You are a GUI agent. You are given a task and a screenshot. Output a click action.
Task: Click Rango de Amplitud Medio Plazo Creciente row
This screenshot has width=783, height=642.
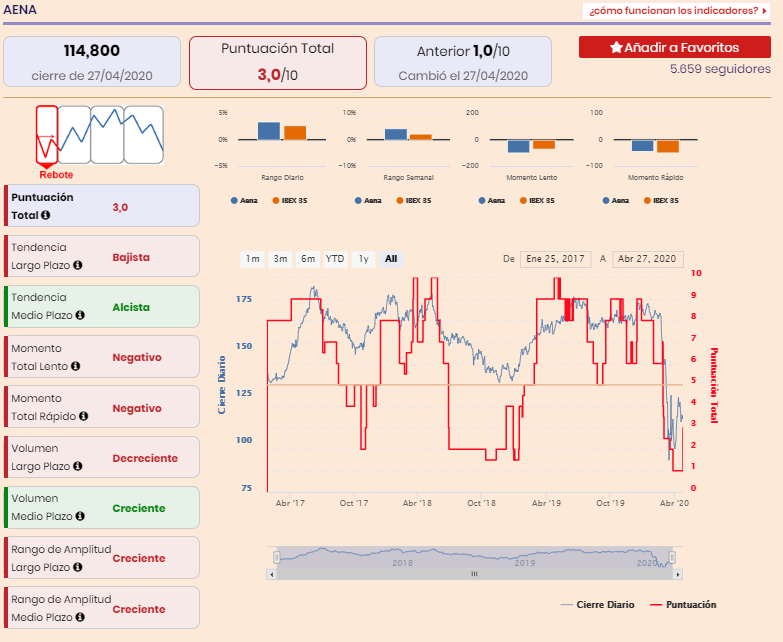click(x=102, y=608)
